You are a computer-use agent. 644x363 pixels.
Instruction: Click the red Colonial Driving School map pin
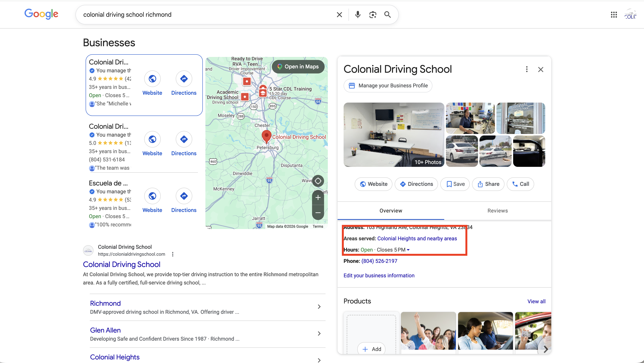[x=266, y=136]
